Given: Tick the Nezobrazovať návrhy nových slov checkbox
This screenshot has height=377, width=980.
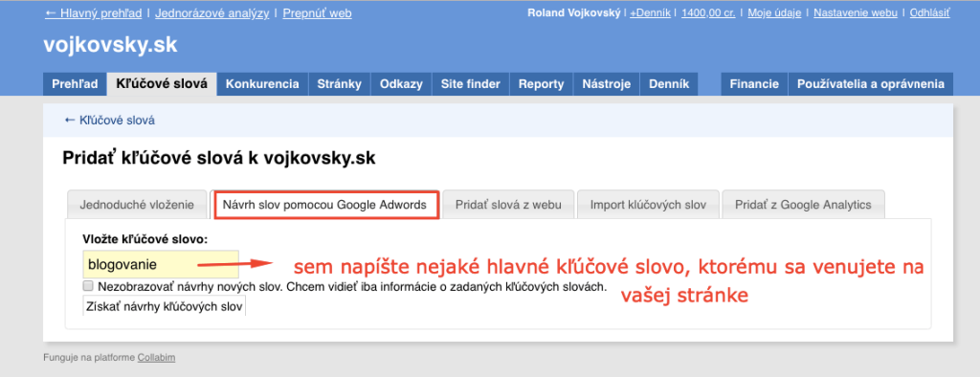Looking at the screenshot, I should tap(88, 287).
